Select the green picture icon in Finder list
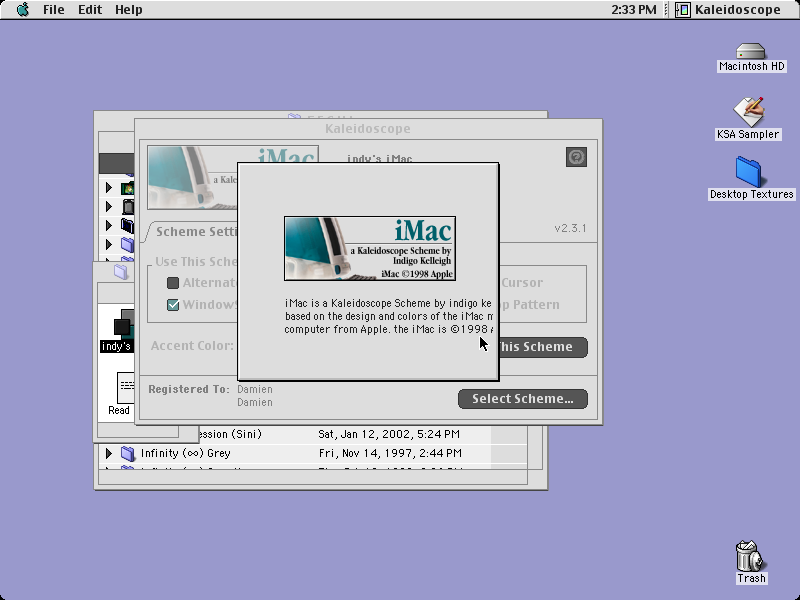The height and width of the screenshot is (600, 800). [x=128, y=188]
